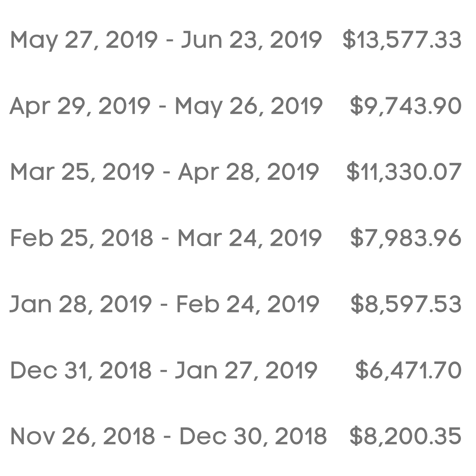This screenshot has width=476, height=476.
Task: Select the Jan 28, 2019 start date
Action: pos(81,304)
